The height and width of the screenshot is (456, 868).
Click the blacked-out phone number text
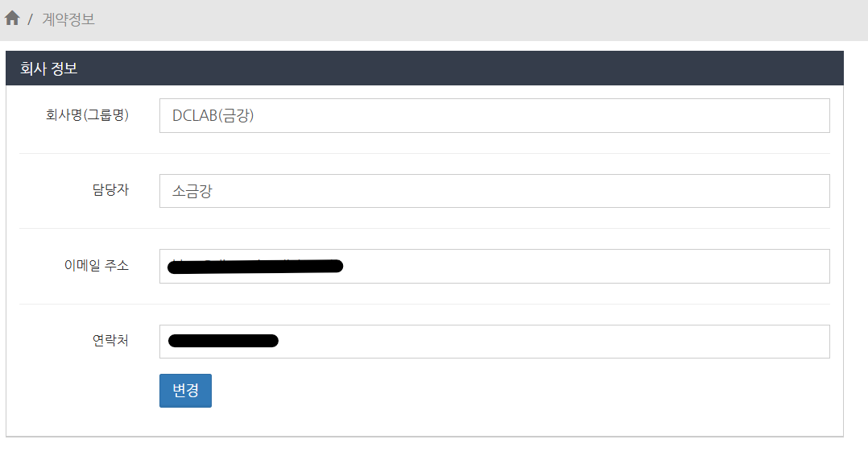click(x=223, y=341)
